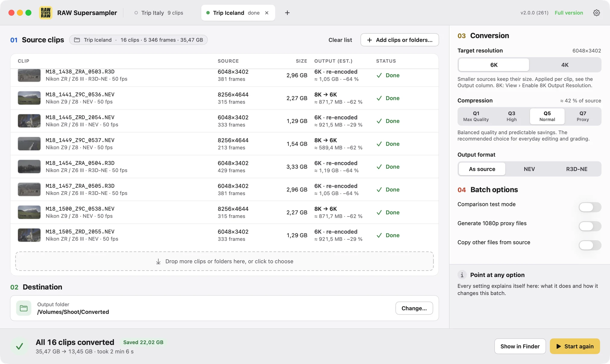Select the Trip Iceland tab
The width and height of the screenshot is (610, 364).
pos(238,13)
